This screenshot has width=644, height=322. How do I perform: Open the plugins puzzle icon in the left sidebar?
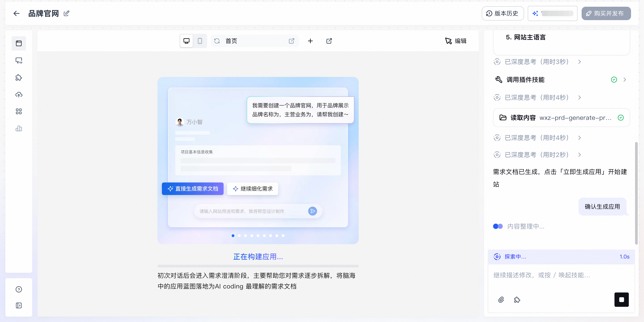19,78
